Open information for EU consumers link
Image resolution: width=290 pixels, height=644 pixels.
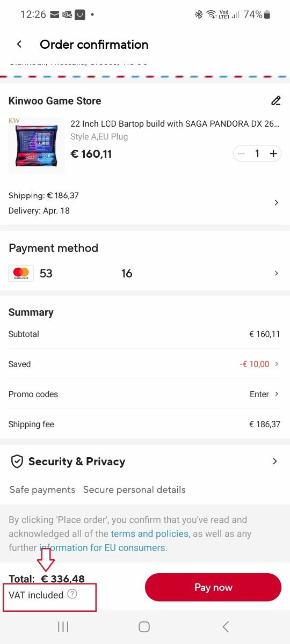point(102,548)
